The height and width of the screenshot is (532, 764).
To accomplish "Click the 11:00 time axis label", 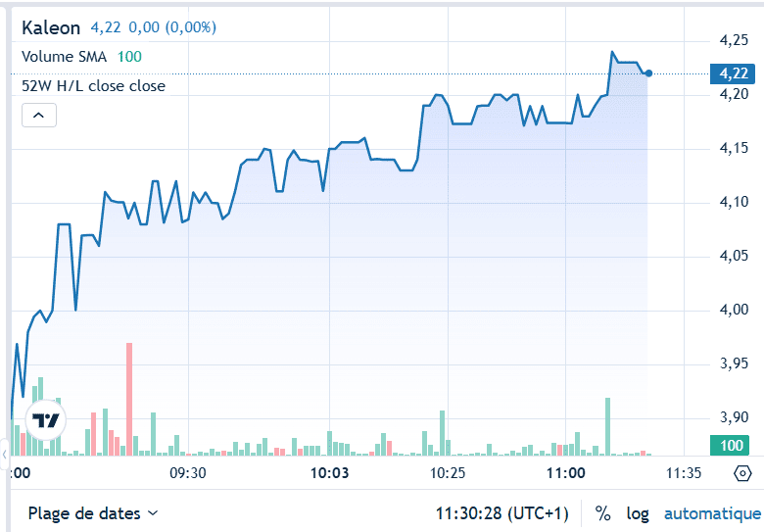I will pyautogui.click(x=565, y=473).
